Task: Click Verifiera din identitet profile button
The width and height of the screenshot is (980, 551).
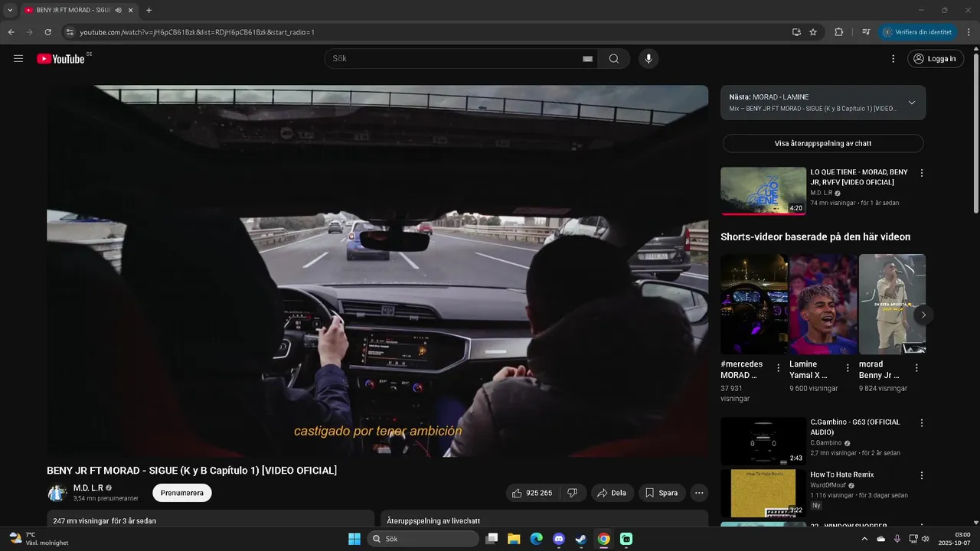Action: point(917,32)
